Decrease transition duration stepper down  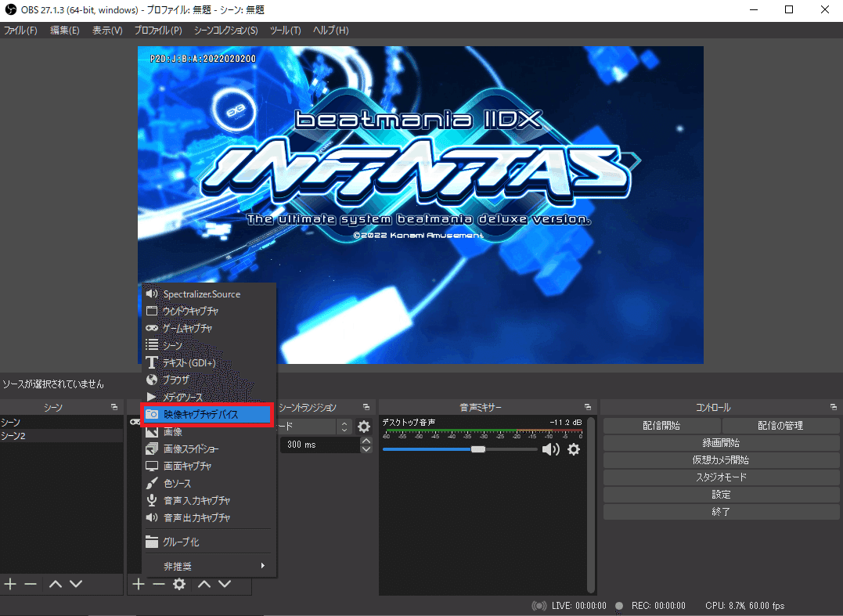(366, 448)
